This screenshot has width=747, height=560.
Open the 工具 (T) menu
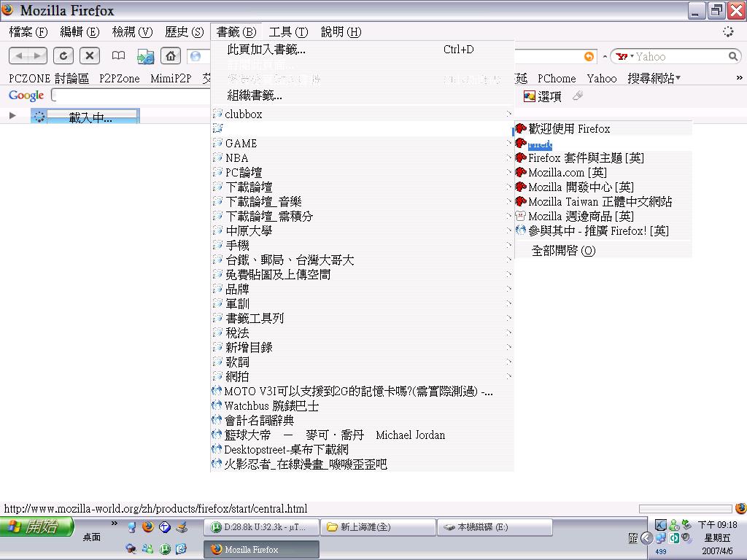pos(288,32)
